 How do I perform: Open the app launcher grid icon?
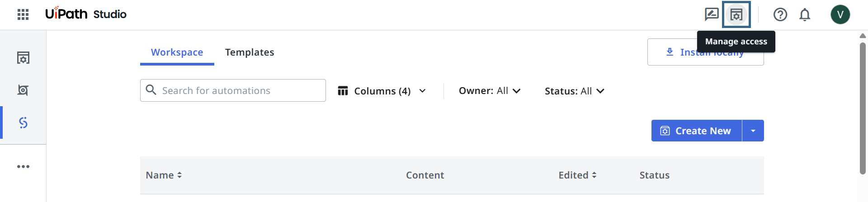coord(23,14)
